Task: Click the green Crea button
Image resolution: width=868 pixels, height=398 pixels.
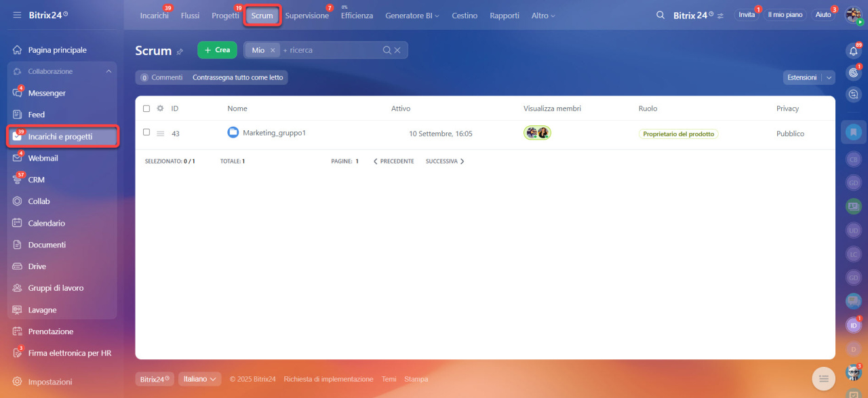Action: pos(217,50)
